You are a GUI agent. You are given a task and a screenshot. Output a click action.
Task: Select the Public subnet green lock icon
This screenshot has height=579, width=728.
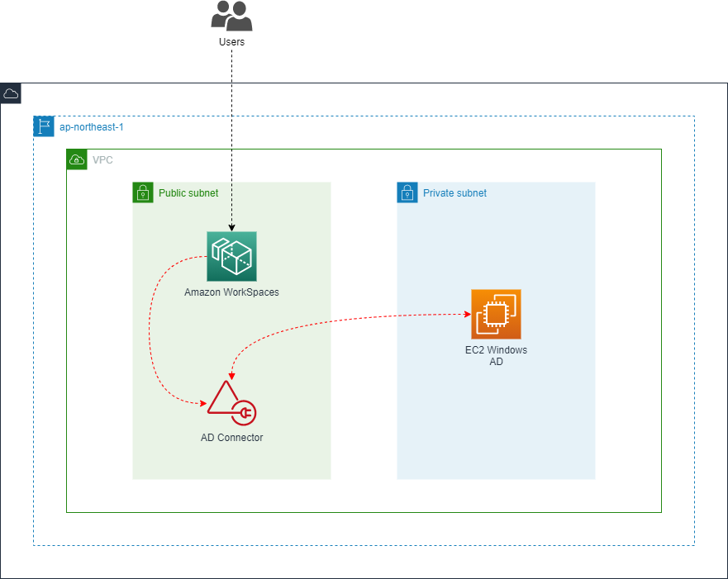[143, 192]
